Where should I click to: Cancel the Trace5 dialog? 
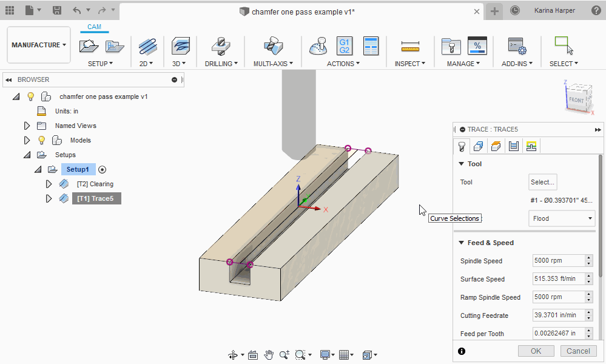point(577,351)
